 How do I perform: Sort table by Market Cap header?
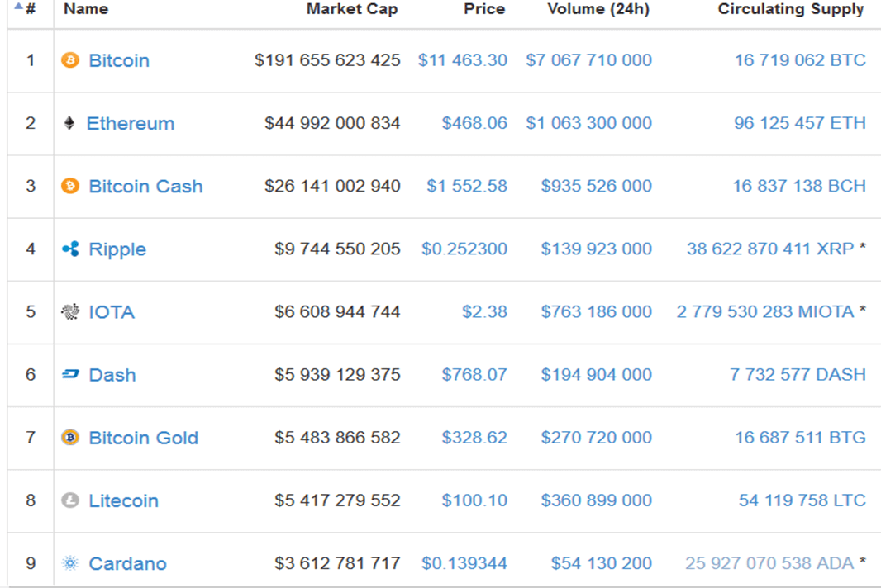352,9
